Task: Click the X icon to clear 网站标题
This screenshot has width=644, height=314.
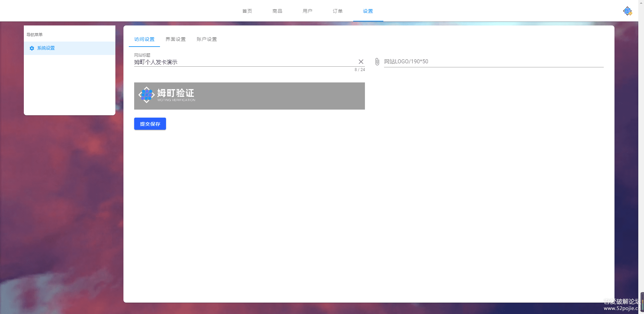Action: click(361, 62)
